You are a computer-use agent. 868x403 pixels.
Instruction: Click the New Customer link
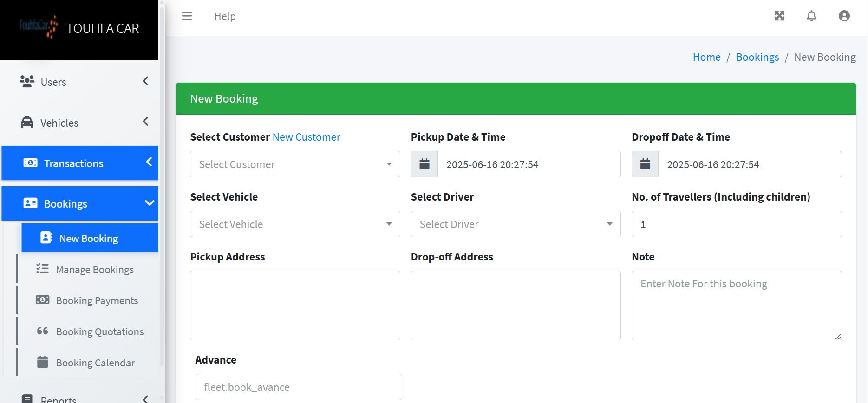click(306, 137)
